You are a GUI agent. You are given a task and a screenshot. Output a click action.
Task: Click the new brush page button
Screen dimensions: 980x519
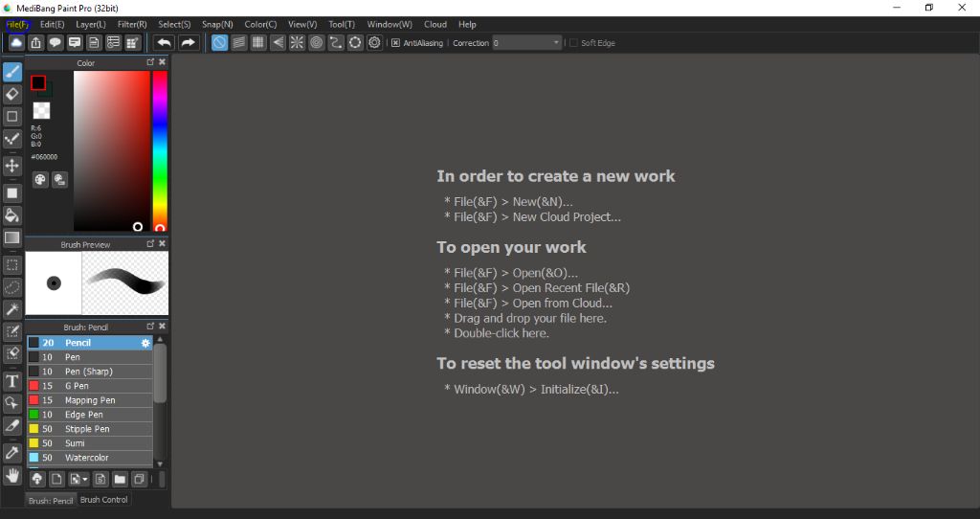56,480
